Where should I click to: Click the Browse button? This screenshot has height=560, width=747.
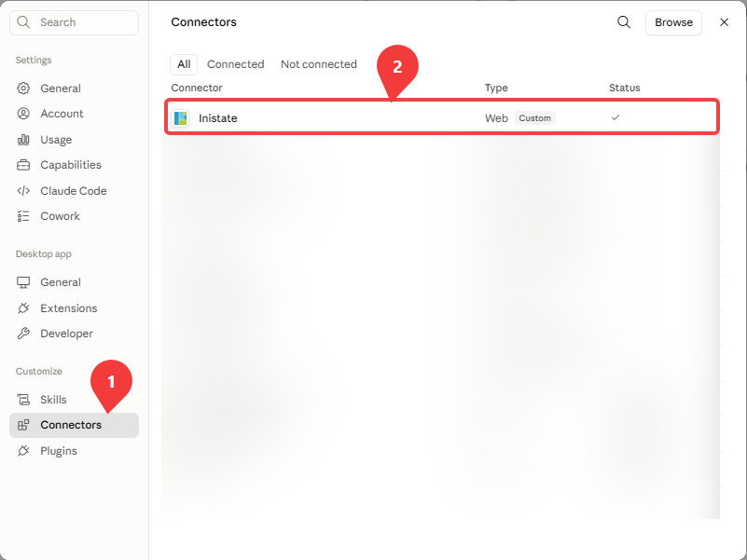(x=673, y=22)
